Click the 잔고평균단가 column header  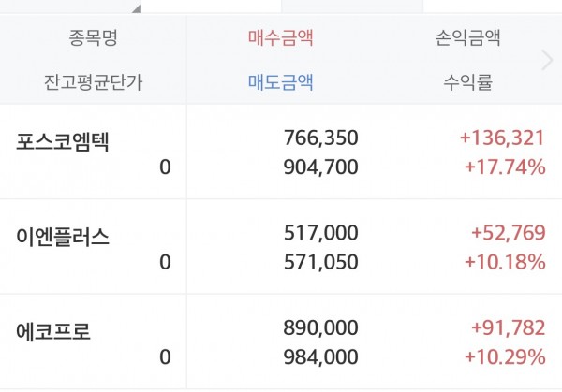[93, 82]
